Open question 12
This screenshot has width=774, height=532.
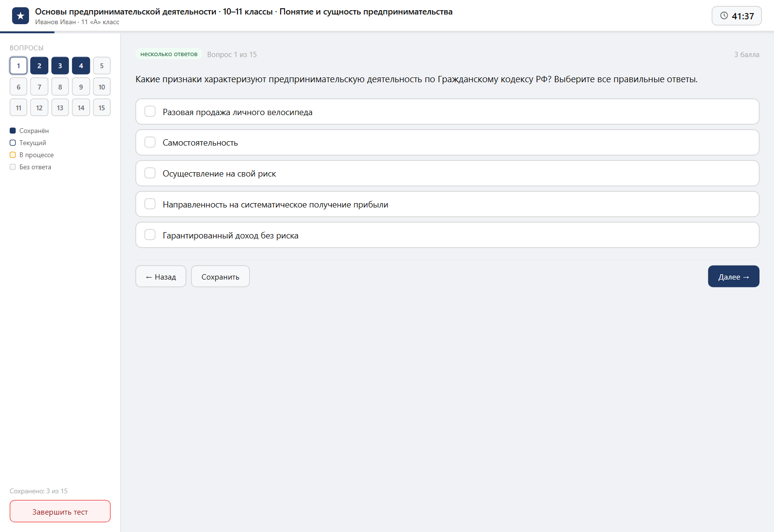tap(39, 108)
